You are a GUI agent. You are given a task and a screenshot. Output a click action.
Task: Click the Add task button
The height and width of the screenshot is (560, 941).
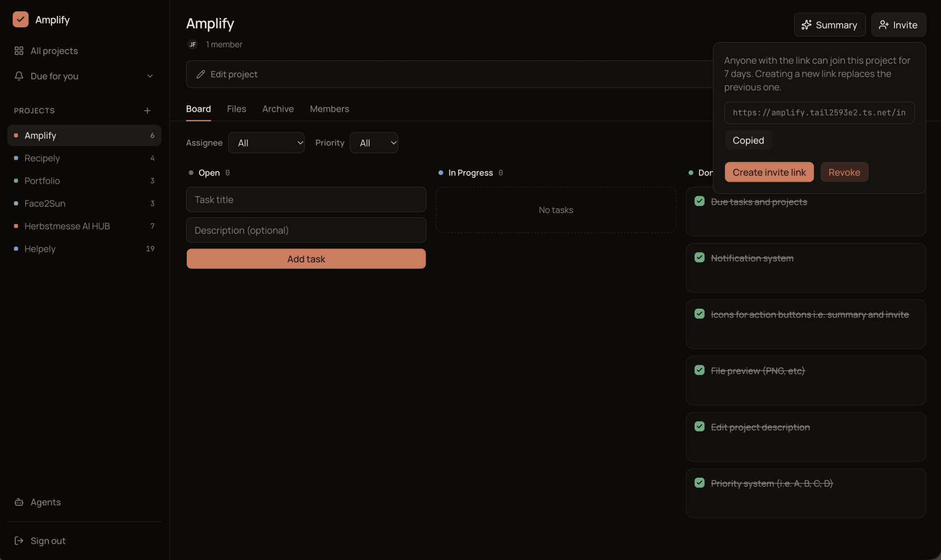[306, 259]
